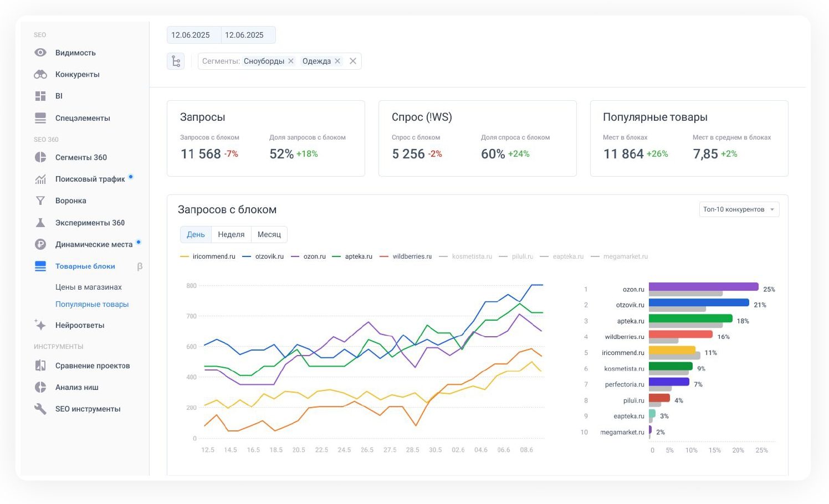
Task: Click the funnel icon for Воронка
Action: pyautogui.click(x=40, y=200)
